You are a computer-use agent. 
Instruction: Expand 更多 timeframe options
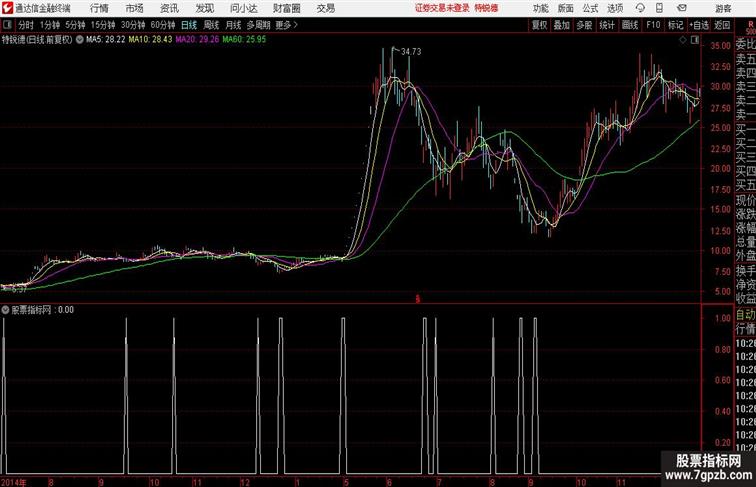286,25
